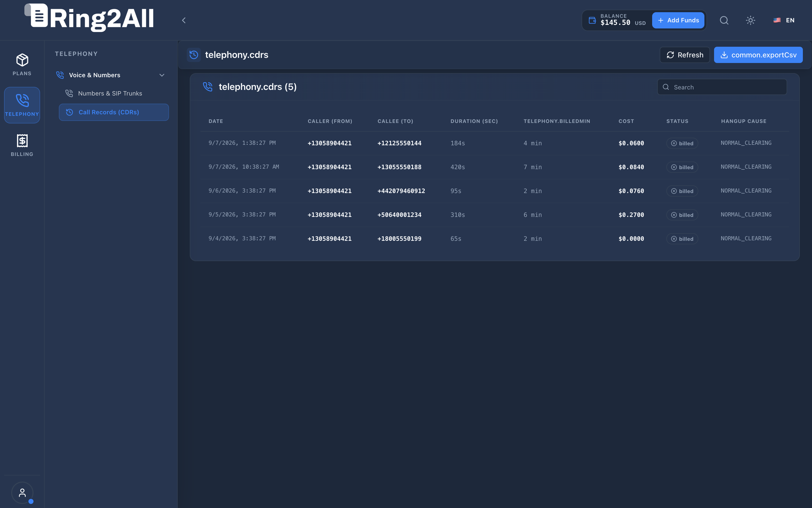Click callee +50640001234 cell
812x508 pixels.
pos(399,215)
